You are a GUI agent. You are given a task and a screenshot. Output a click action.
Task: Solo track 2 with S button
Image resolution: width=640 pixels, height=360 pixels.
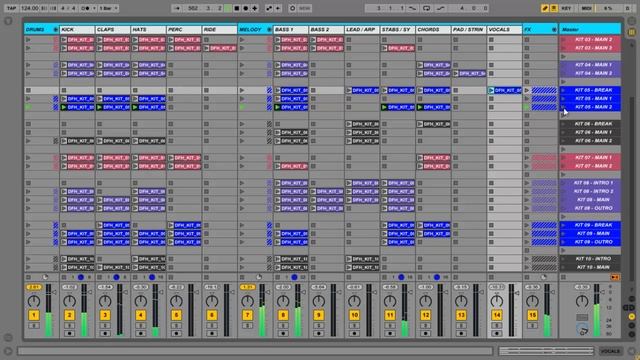69,326
